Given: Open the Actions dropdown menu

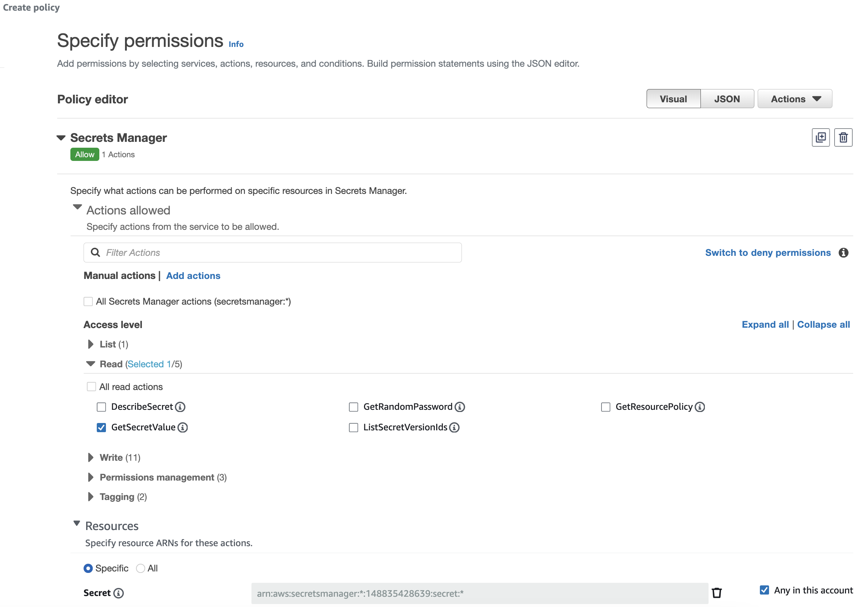Looking at the screenshot, I should (x=795, y=99).
